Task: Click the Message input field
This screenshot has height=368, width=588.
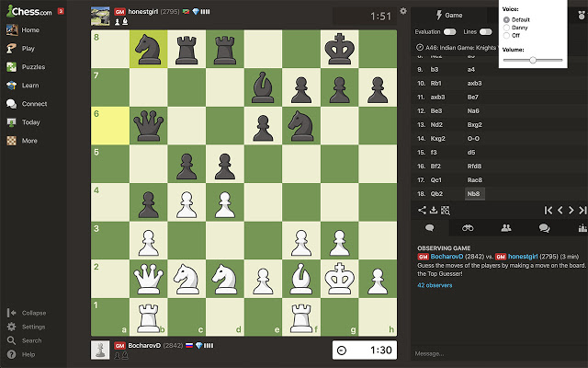Action: [500, 353]
